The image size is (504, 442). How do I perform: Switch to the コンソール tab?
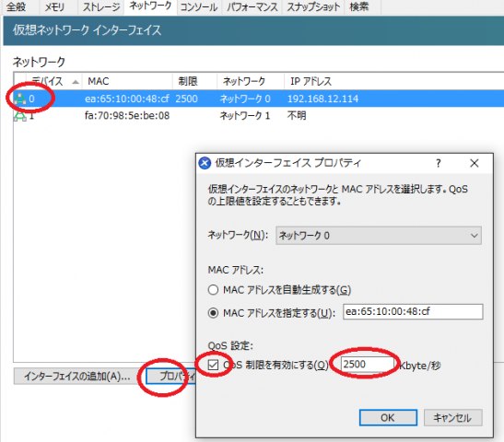pos(199,7)
